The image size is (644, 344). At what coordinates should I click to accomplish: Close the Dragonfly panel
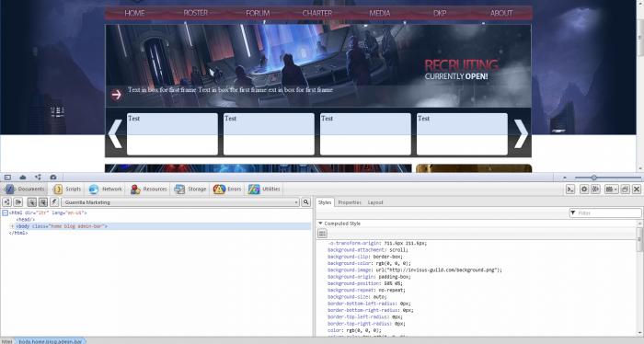click(x=637, y=189)
